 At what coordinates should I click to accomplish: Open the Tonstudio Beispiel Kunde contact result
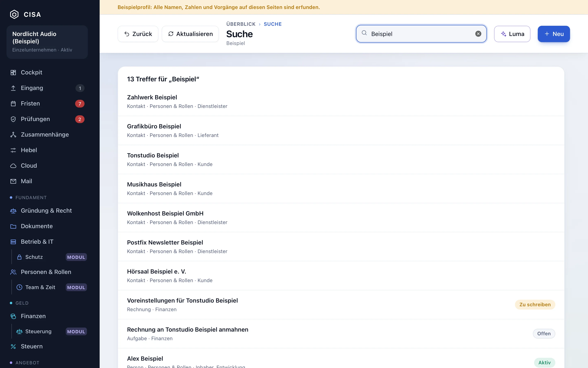click(x=341, y=159)
